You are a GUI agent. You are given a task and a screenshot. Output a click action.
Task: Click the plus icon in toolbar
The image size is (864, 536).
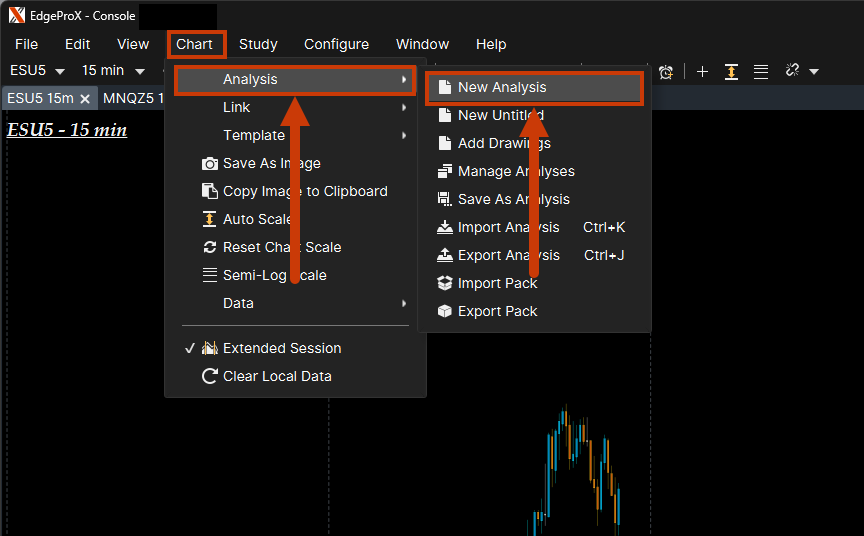coord(702,71)
